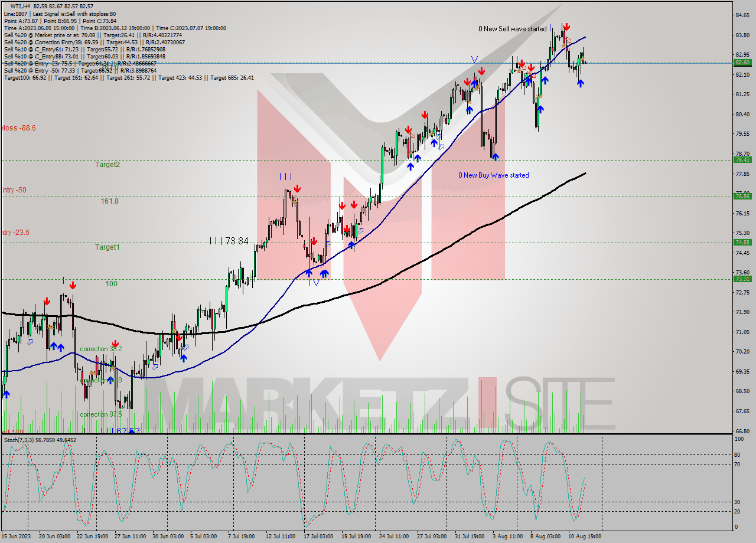This screenshot has width=756, height=543.
Task: Click the '0 New Sell wave started' annotation
Action: [x=513, y=28]
